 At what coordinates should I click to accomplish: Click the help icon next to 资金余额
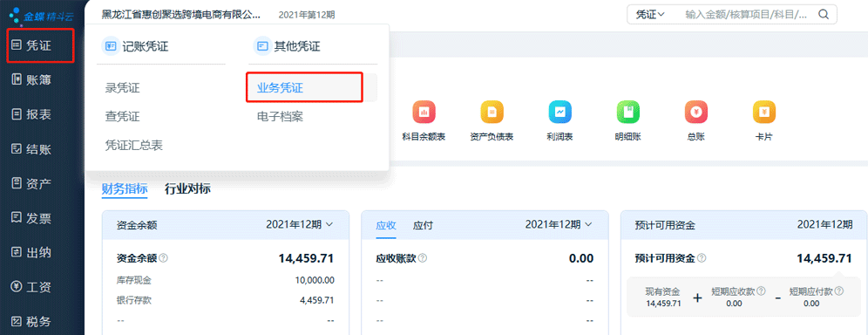(x=164, y=258)
